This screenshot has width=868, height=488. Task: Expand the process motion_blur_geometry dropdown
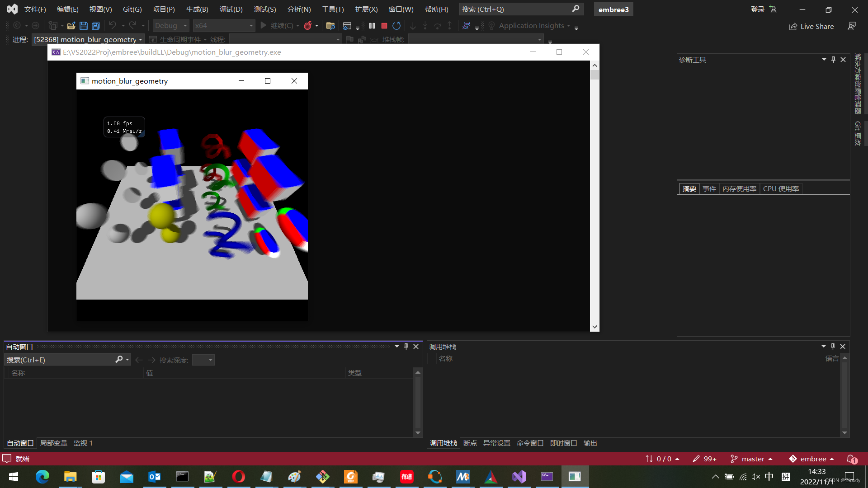140,40
